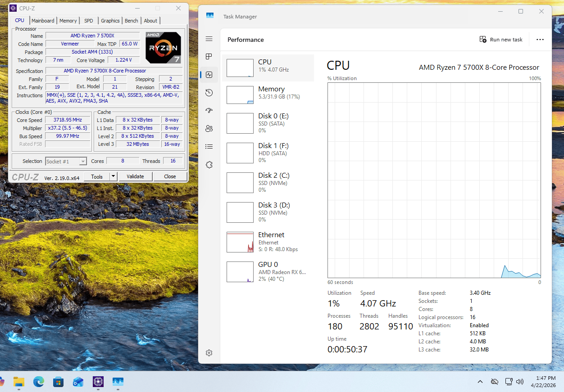Click Multiplier value x37.2
The width and height of the screenshot is (564, 392).
[68, 128]
